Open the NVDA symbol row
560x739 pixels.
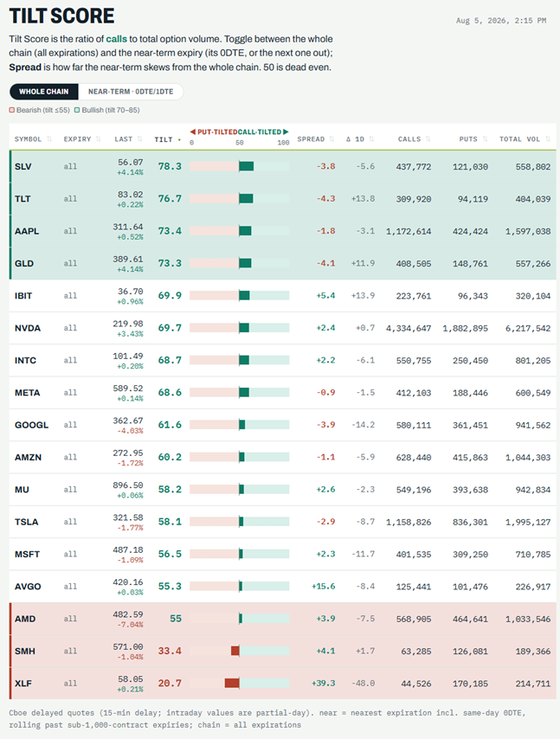point(282,328)
